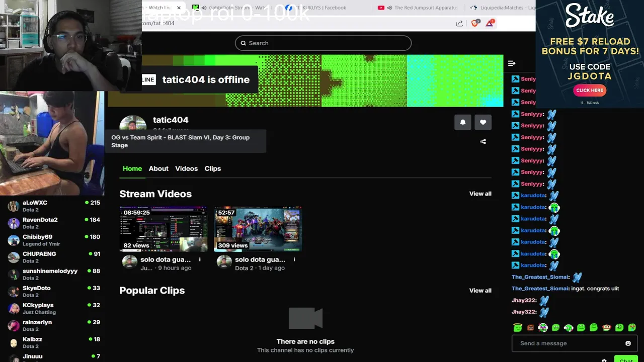Open video title from 1 day ago
Viewport: 644px width, 362px height.
260,259
